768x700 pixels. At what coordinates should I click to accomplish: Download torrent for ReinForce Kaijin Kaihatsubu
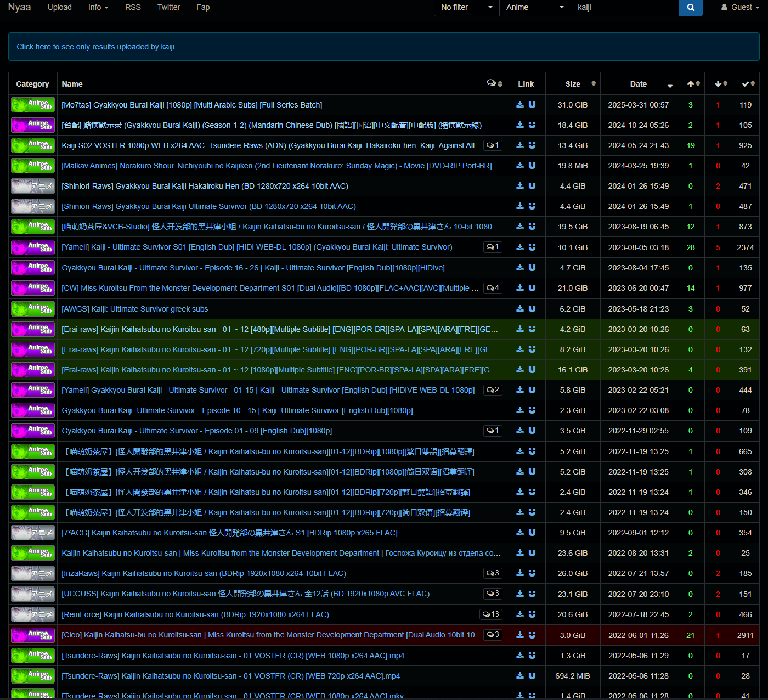point(520,614)
